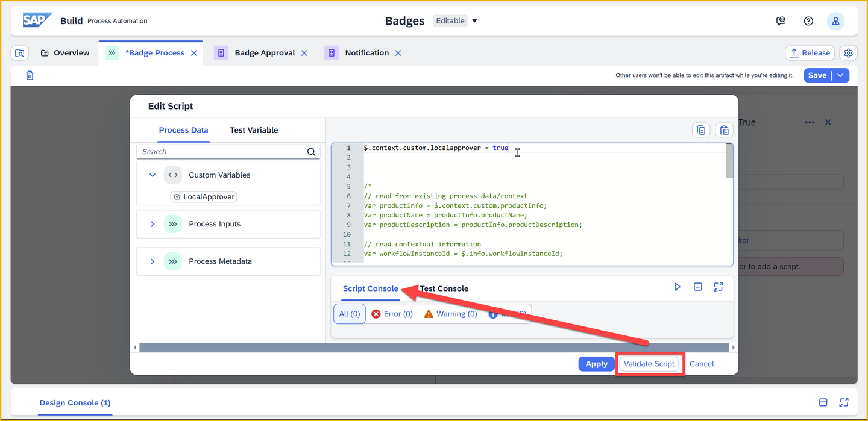868x421 pixels.
Task: Dock the Design Console panel
Action: 823,402
